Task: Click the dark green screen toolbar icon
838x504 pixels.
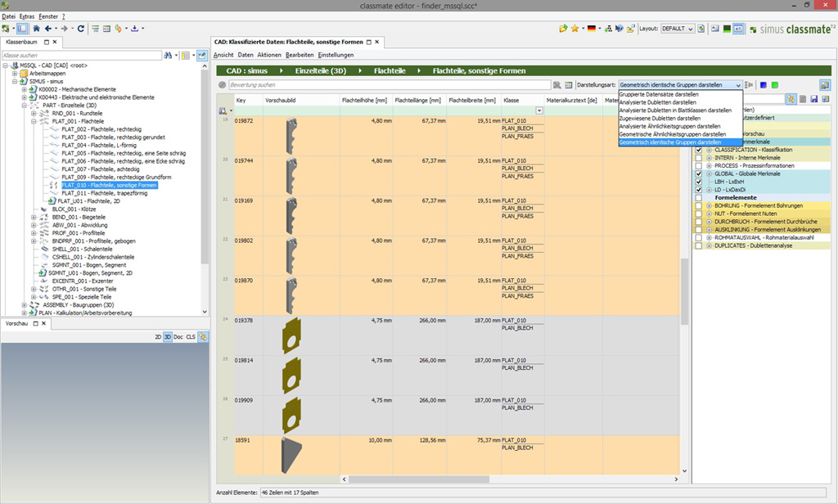Action: pos(727,29)
